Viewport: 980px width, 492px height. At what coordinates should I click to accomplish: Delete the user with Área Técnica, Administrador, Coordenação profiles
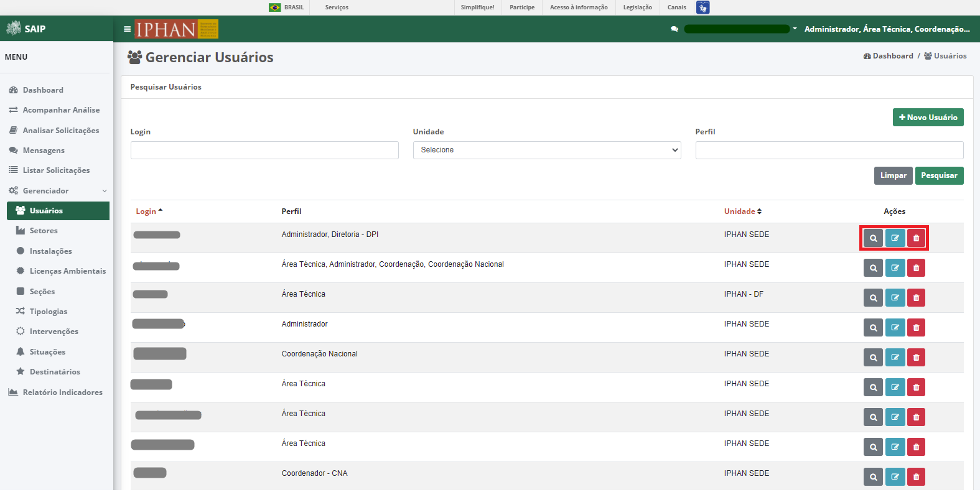point(916,268)
